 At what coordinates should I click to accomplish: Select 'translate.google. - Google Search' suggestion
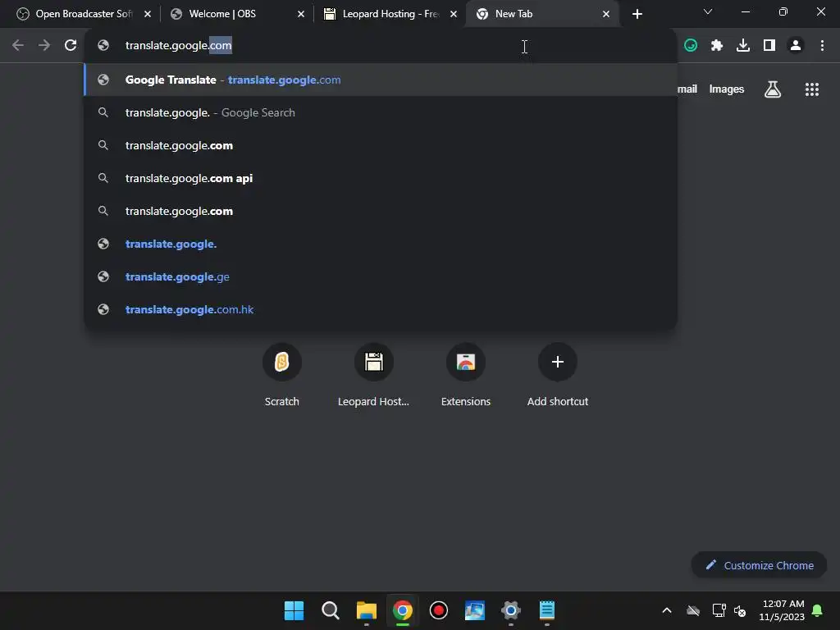(381, 112)
